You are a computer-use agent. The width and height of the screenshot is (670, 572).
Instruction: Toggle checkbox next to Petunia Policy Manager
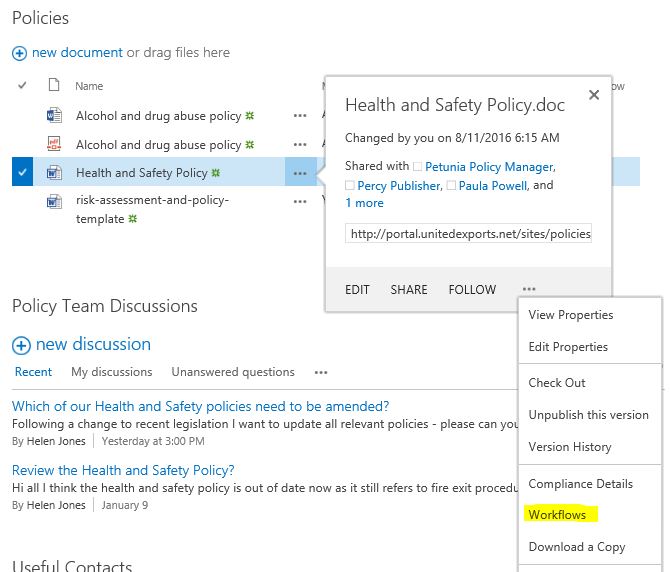418,167
